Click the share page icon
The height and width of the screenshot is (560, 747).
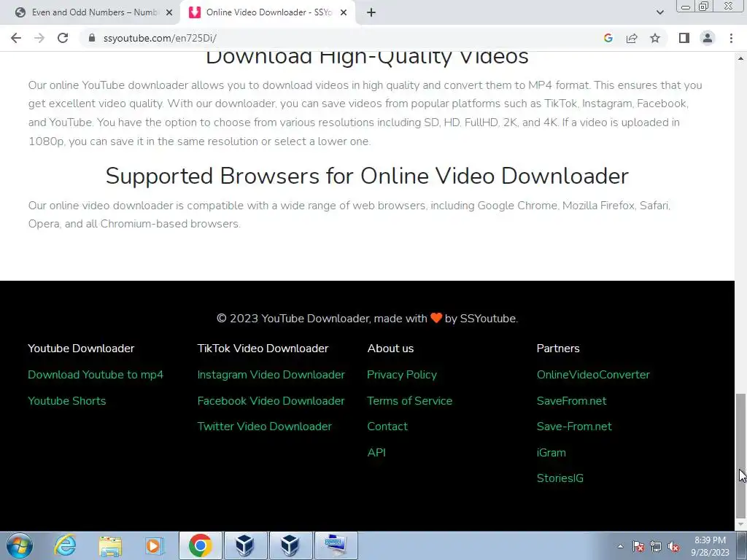click(632, 38)
